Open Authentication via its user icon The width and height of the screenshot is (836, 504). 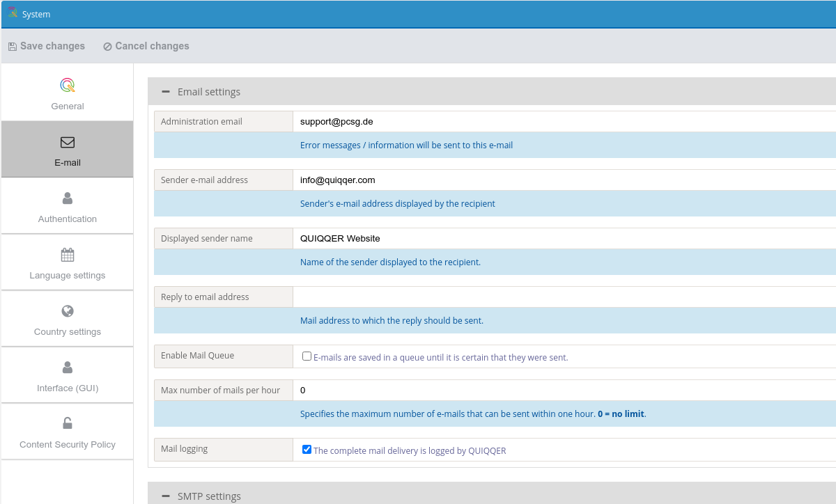(68, 199)
